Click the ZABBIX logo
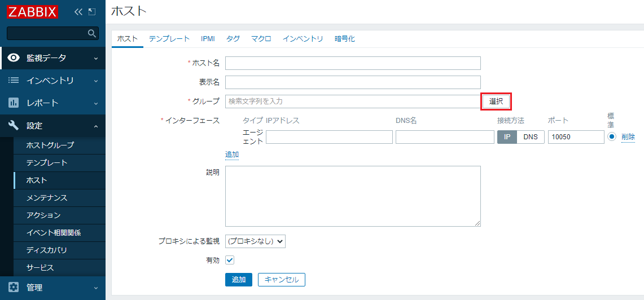Screen dimensions: 644x300 (32, 12)
